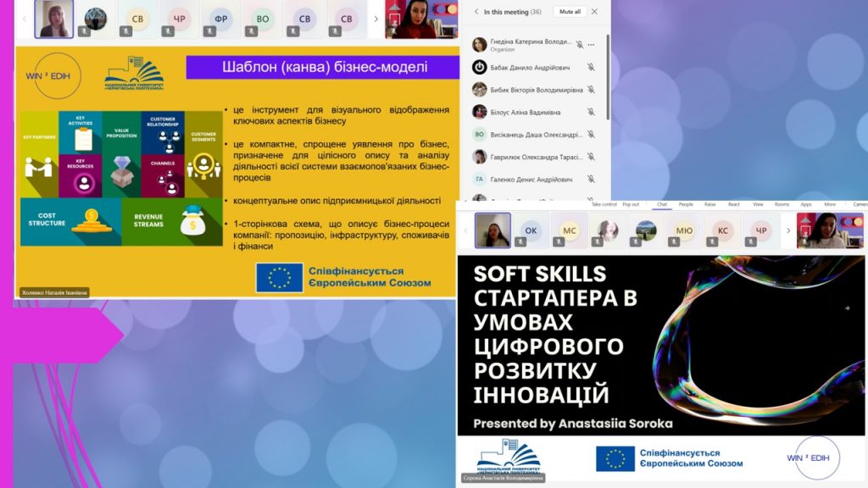Click Гнедіна Катерина organizer avatar
This screenshot has height=488, width=868.
(480, 44)
